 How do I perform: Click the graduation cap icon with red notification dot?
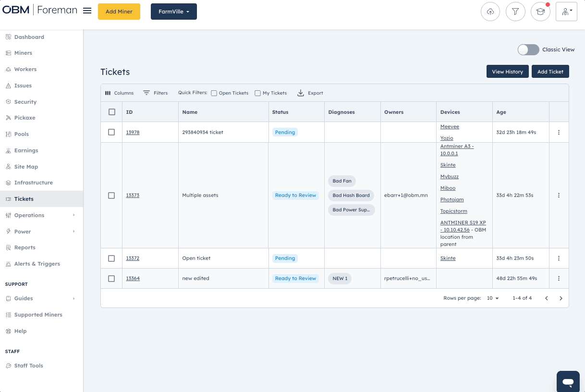click(x=540, y=11)
